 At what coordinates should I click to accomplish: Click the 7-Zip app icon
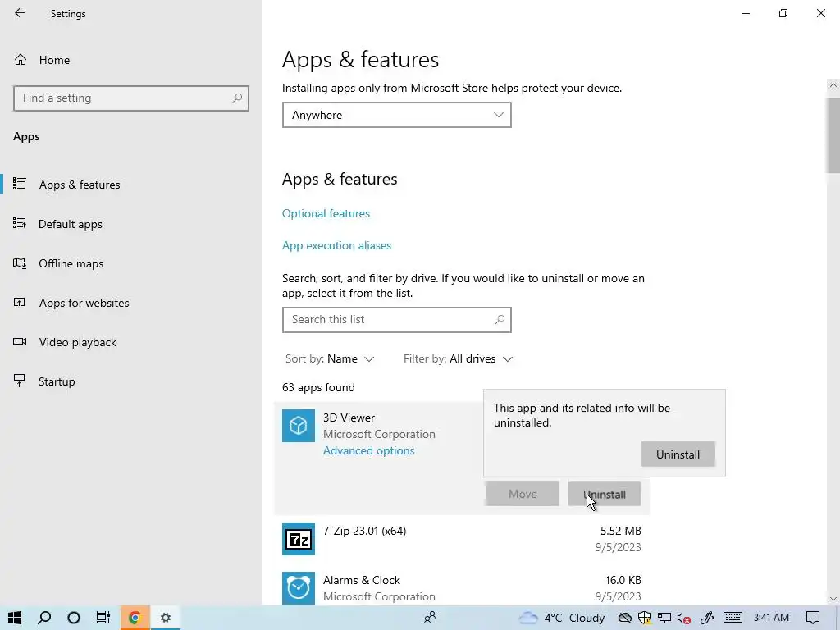click(x=299, y=539)
